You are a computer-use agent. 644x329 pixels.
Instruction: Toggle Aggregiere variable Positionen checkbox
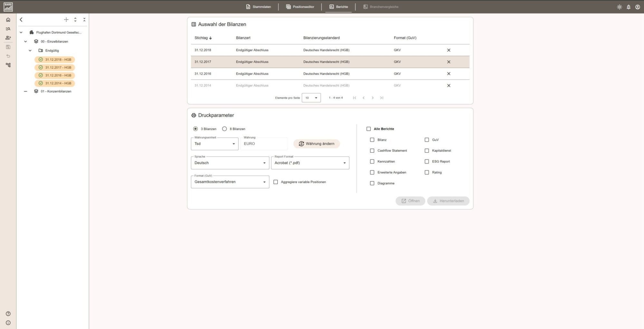[276, 182]
